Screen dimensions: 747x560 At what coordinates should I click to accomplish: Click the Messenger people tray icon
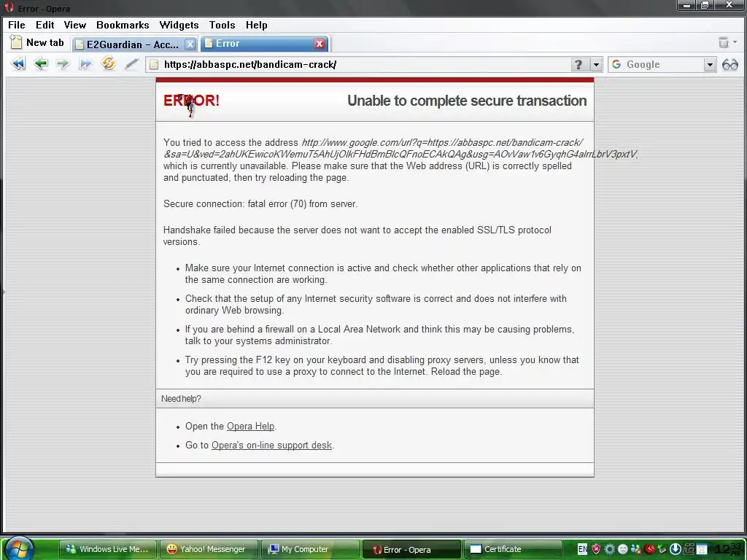[635, 549]
